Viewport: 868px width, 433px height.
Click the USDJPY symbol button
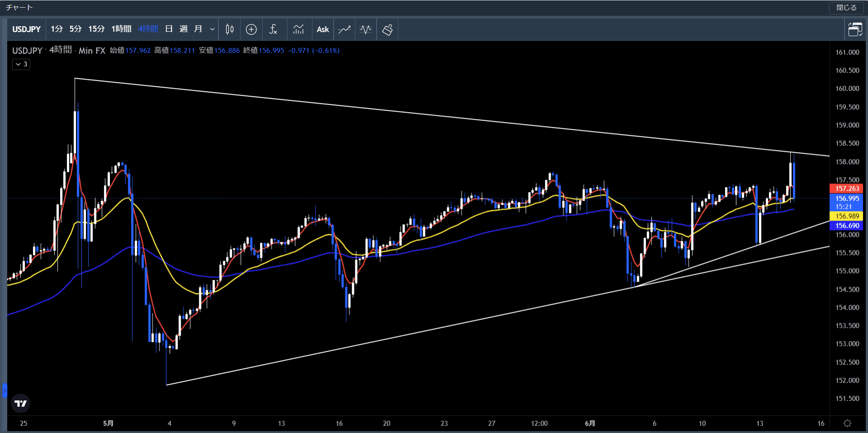click(x=27, y=29)
